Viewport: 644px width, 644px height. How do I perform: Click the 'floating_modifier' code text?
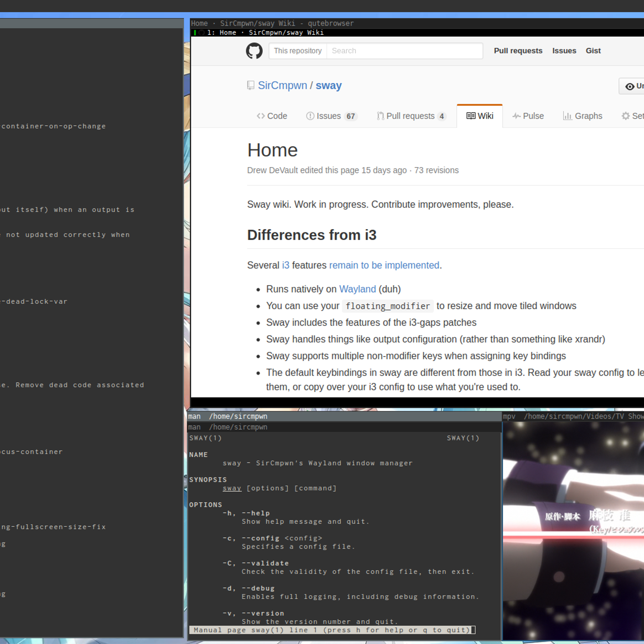tap(388, 306)
